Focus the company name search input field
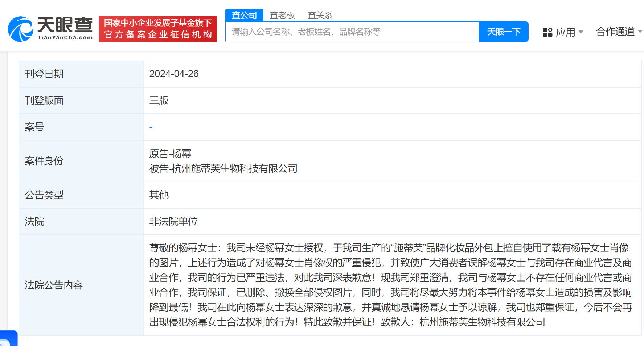Image resolution: width=644 pixels, height=346 pixels. (352, 32)
